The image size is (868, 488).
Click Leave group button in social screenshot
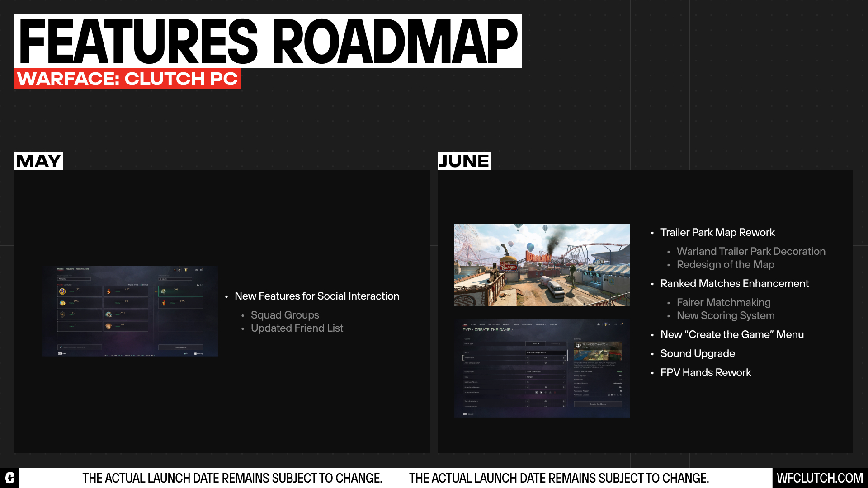(x=181, y=347)
